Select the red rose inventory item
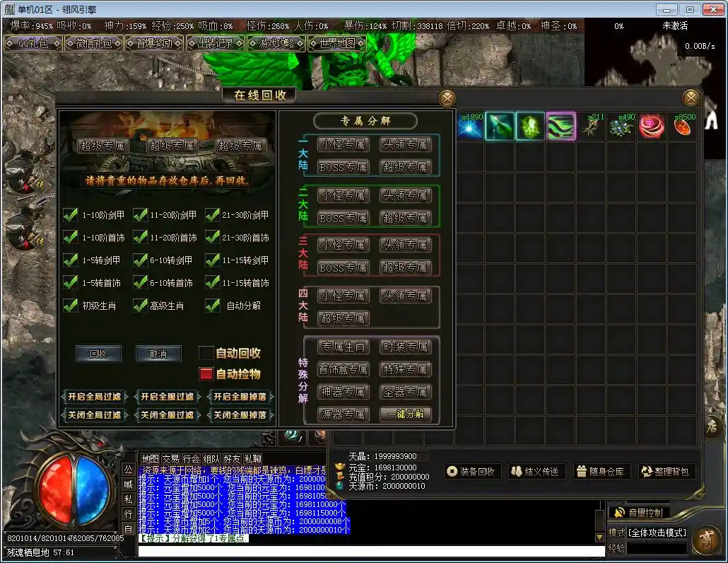This screenshot has width=728, height=563. click(x=652, y=126)
